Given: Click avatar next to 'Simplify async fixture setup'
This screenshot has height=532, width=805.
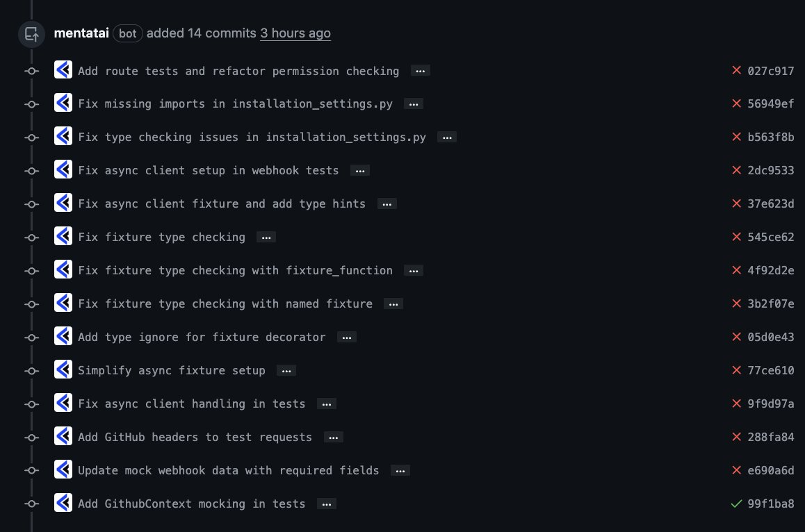Looking at the screenshot, I should 63,370.
